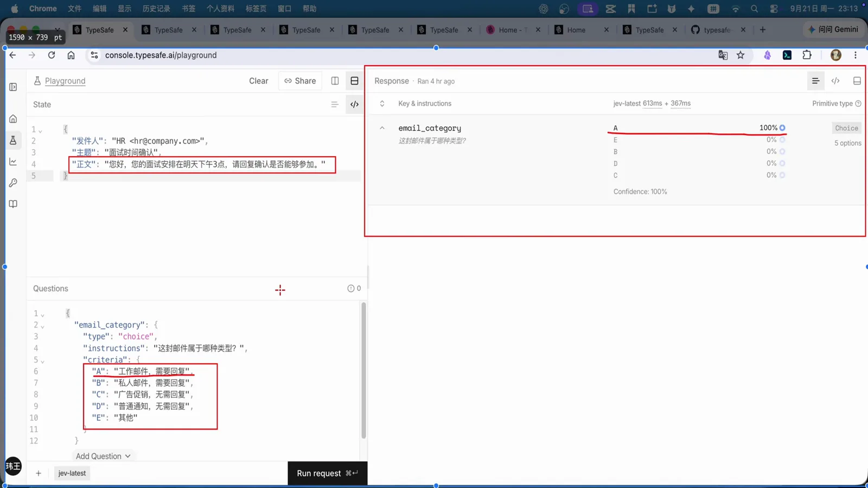The image size is (868, 488).
Task: Toggle the Response panel layout icon
Action: point(857,81)
